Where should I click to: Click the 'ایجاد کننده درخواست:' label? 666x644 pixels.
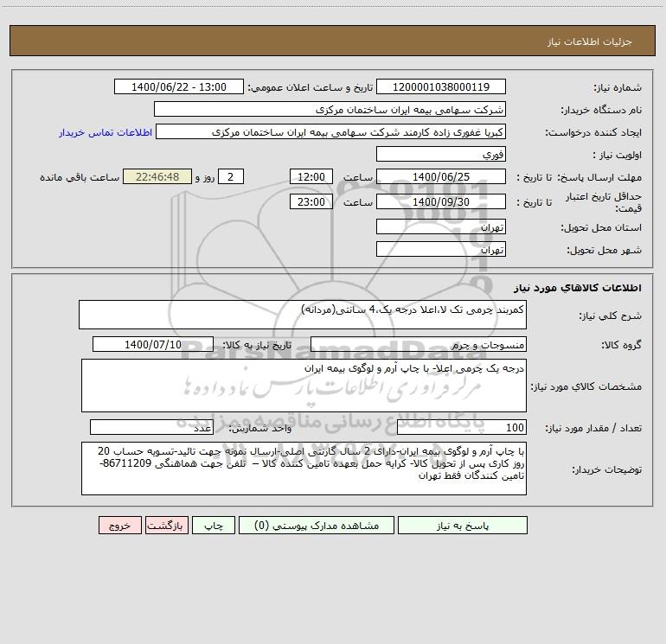(x=593, y=132)
